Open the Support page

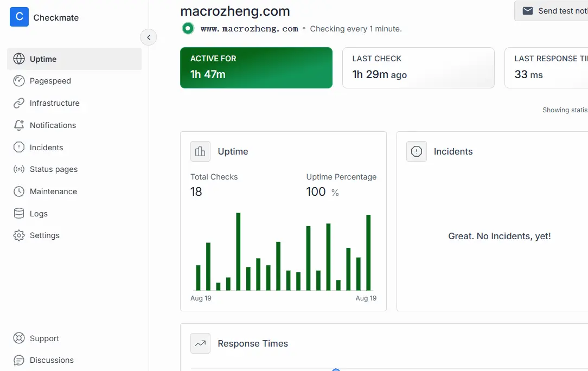click(x=44, y=338)
